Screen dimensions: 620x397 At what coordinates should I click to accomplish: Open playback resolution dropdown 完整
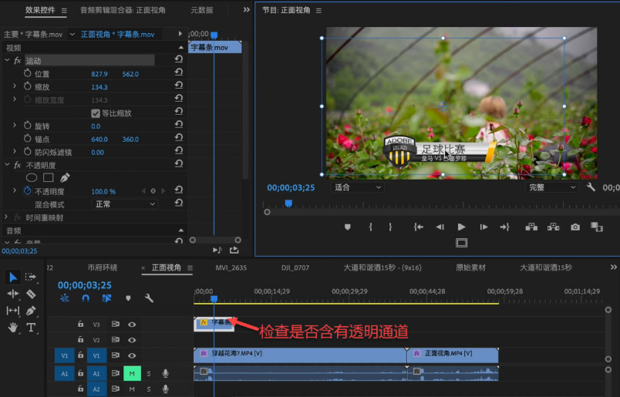552,187
